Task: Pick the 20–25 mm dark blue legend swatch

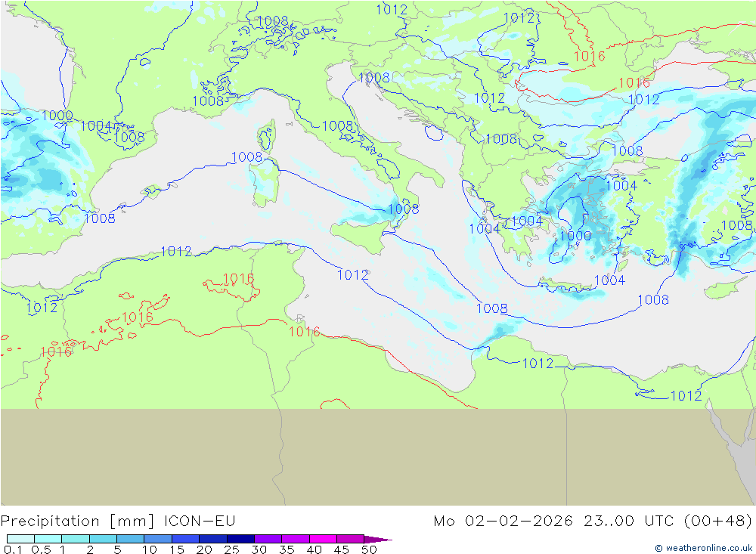Action: (212, 539)
